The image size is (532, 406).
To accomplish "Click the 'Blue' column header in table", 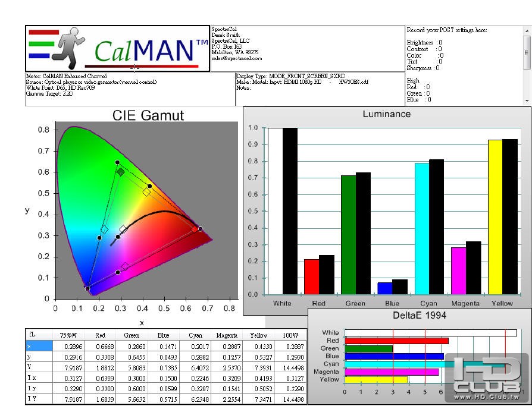I will tap(163, 335).
